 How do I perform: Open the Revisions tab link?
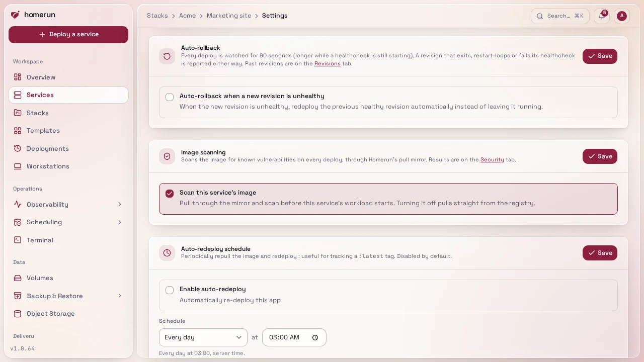[328, 64]
